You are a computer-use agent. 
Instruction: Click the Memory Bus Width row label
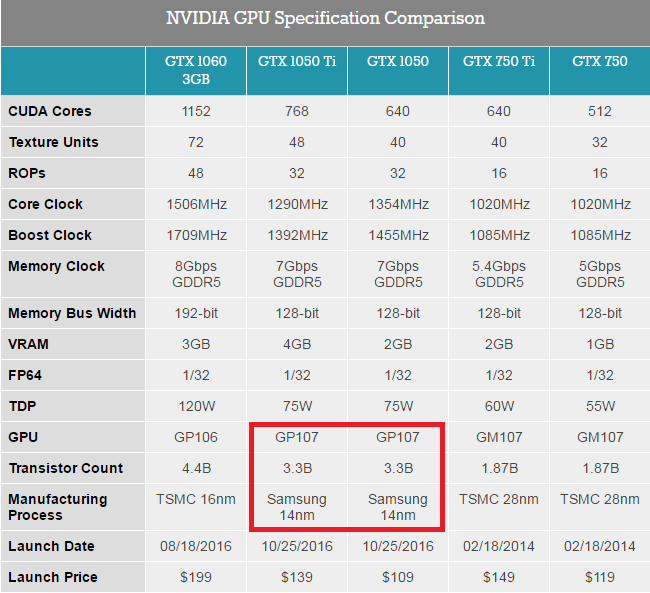coord(72,313)
